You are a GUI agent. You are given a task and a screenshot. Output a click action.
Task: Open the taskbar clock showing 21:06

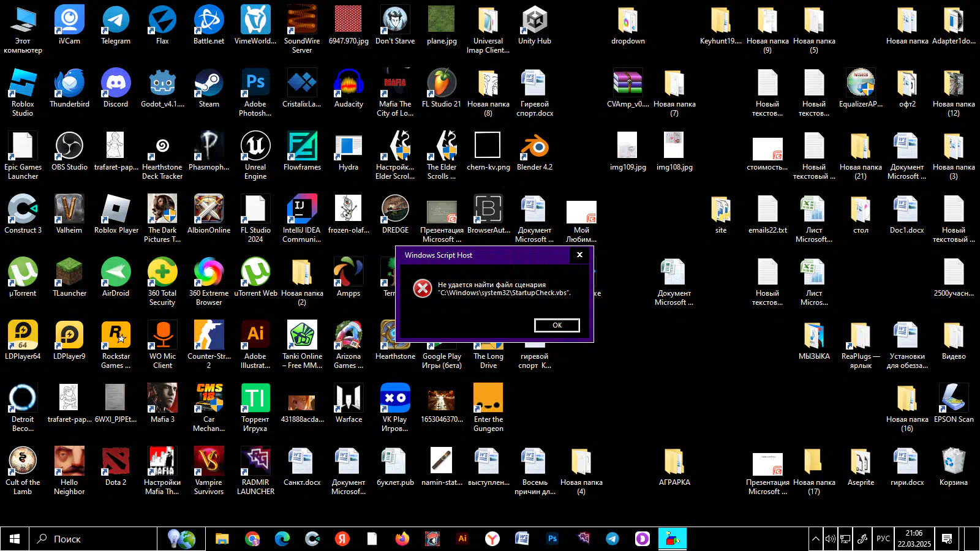coord(914,539)
